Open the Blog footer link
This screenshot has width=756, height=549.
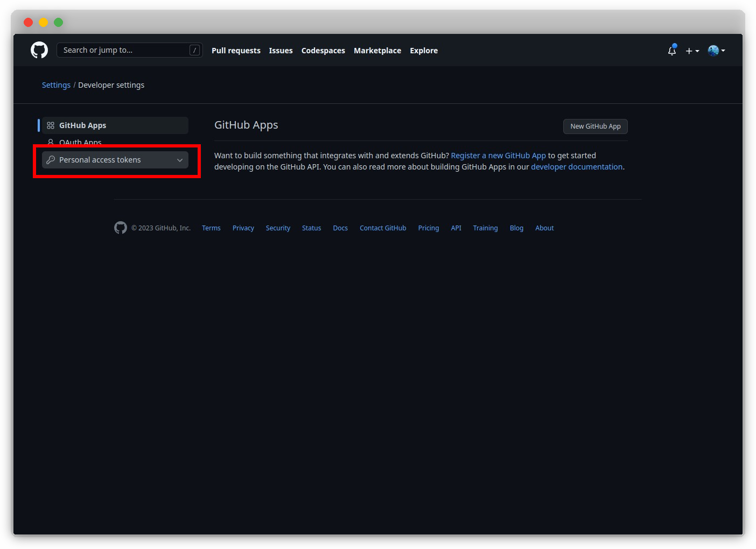pyautogui.click(x=516, y=228)
